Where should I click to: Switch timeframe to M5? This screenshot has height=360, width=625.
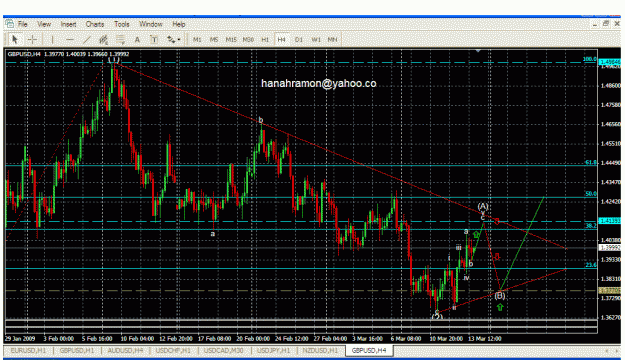[214, 39]
